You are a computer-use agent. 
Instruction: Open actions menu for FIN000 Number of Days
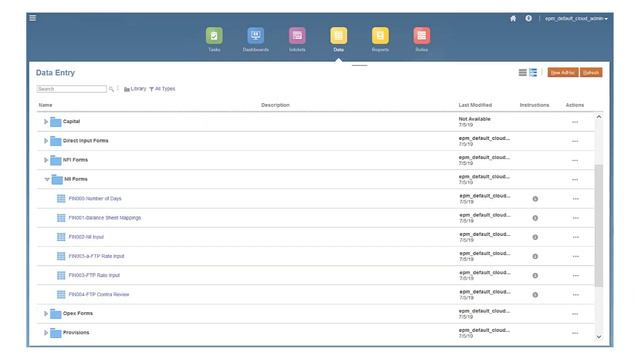pyautogui.click(x=576, y=199)
